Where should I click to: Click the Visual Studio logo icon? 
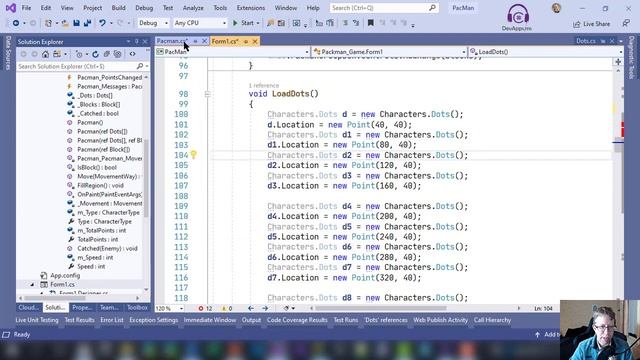(11, 8)
